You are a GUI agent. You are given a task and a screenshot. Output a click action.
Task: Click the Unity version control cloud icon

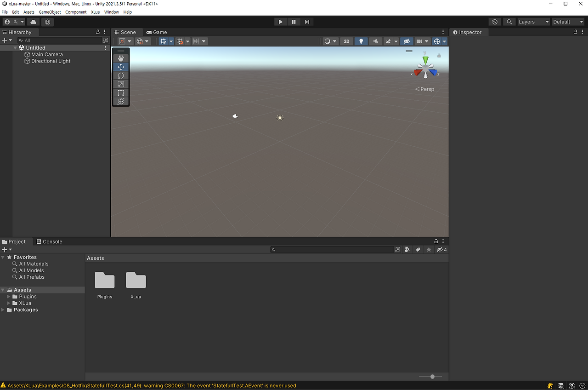[33, 22]
